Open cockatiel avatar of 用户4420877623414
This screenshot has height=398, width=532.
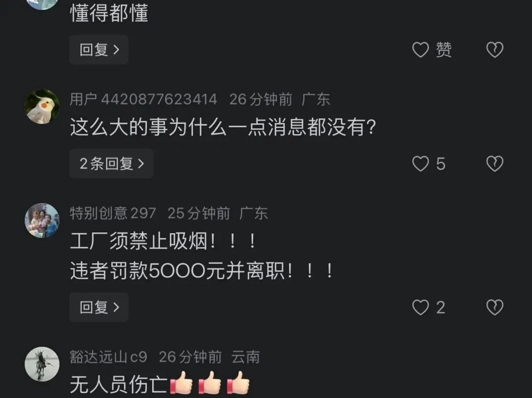[42, 107]
